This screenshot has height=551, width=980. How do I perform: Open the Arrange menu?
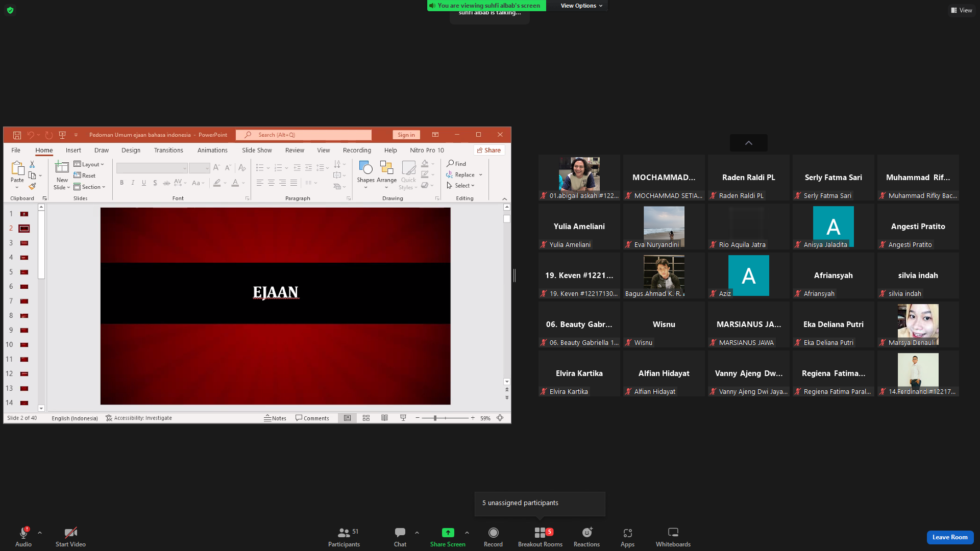click(386, 174)
